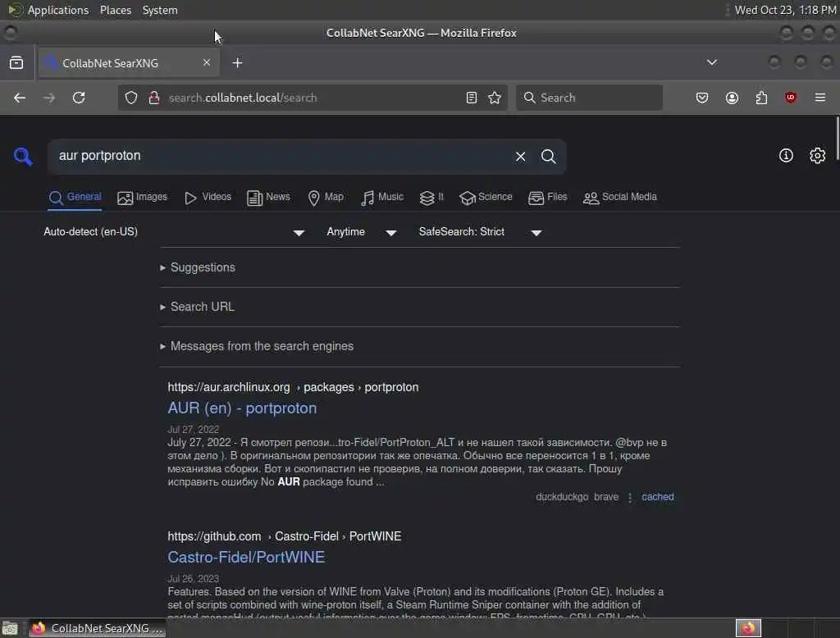Click the browser forward arrow

49,98
